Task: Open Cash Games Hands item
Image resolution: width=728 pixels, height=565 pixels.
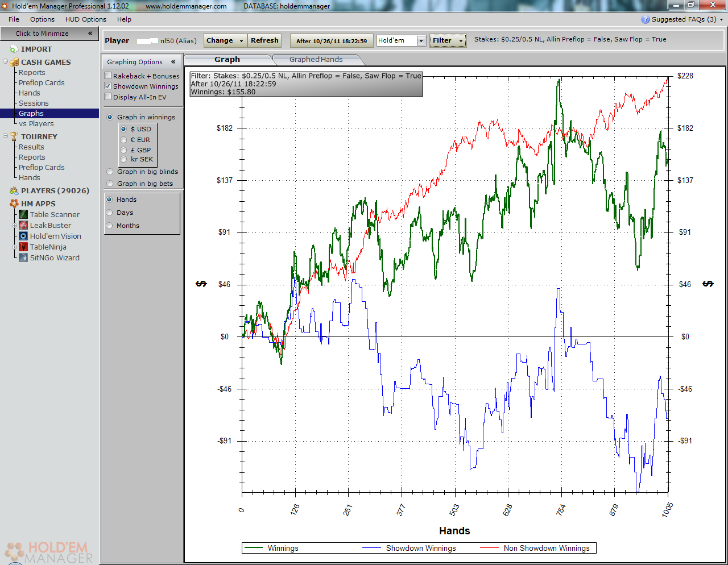Action: [29, 93]
